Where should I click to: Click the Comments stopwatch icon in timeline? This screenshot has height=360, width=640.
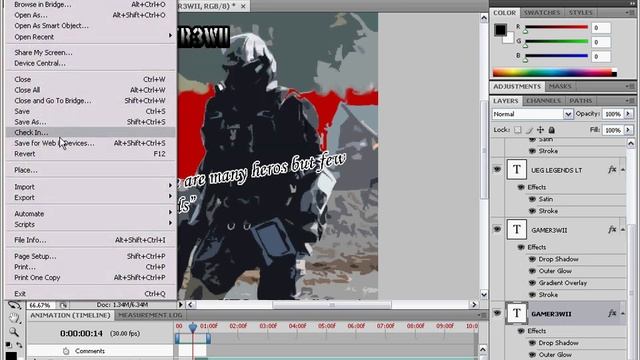click(66, 351)
